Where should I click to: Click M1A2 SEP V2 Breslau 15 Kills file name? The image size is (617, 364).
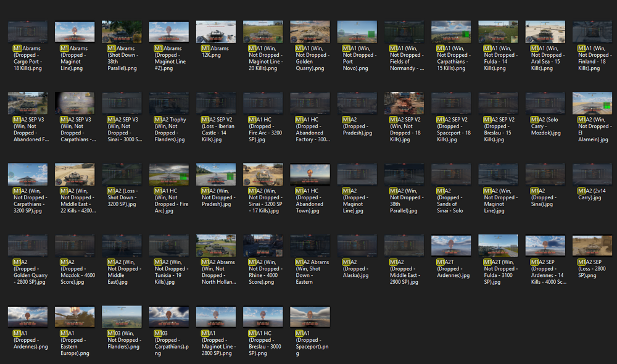pos(499,130)
